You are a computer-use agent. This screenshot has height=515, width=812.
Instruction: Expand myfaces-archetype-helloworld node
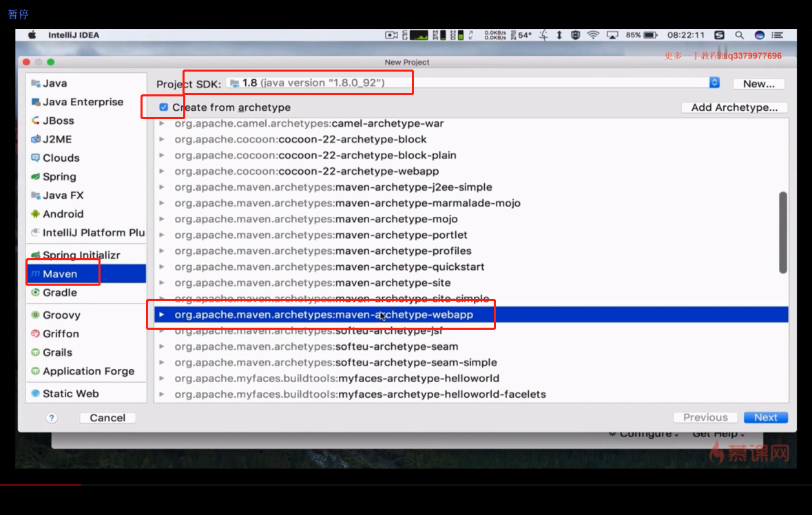pyautogui.click(x=162, y=379)
